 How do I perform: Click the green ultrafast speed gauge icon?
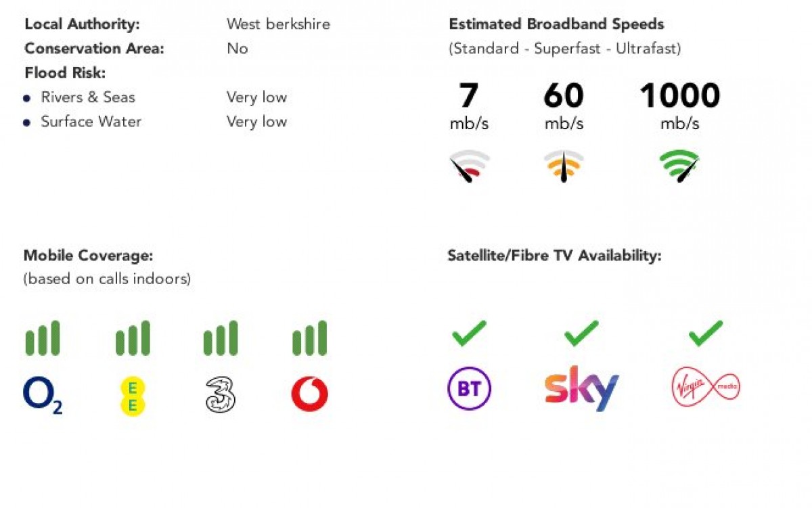pos(679,166)
